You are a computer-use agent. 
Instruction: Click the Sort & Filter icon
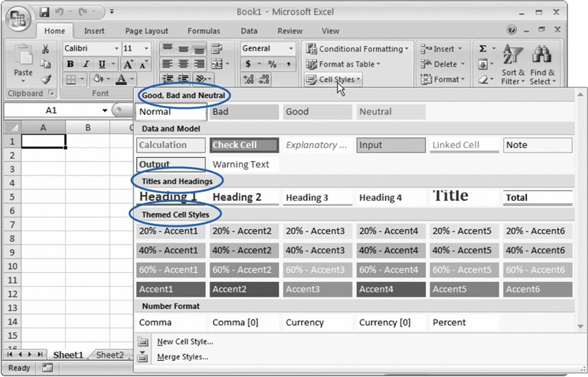513,64
